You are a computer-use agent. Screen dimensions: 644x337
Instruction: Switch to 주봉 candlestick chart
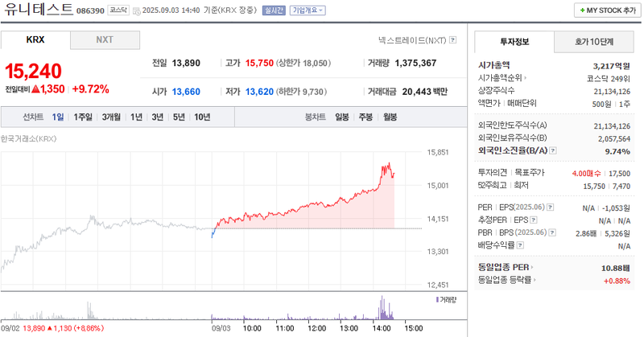365,117
